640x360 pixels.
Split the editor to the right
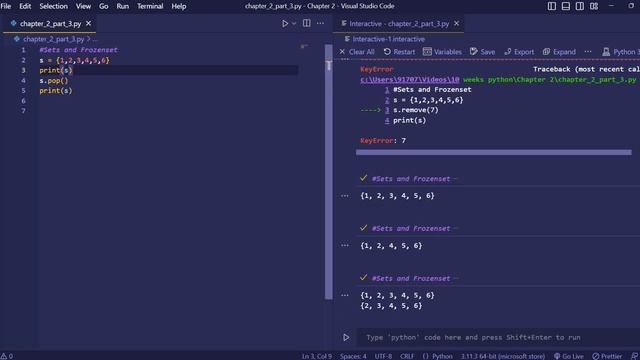[x=307, y=23]
